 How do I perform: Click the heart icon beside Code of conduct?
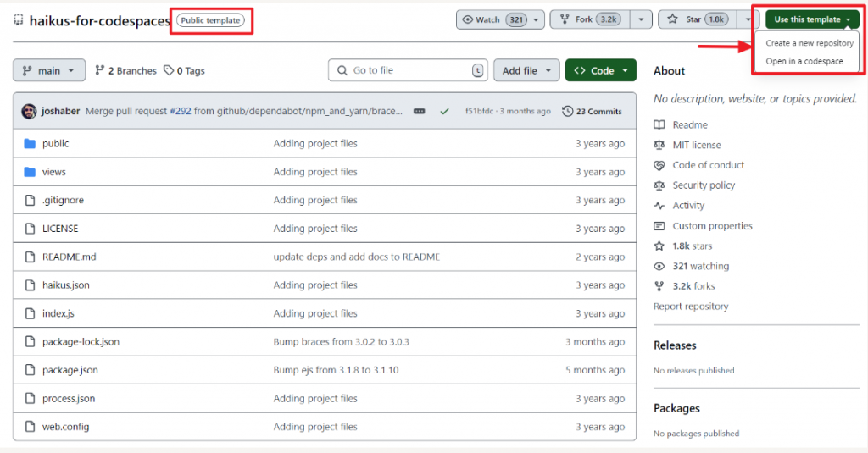[659, 165]
